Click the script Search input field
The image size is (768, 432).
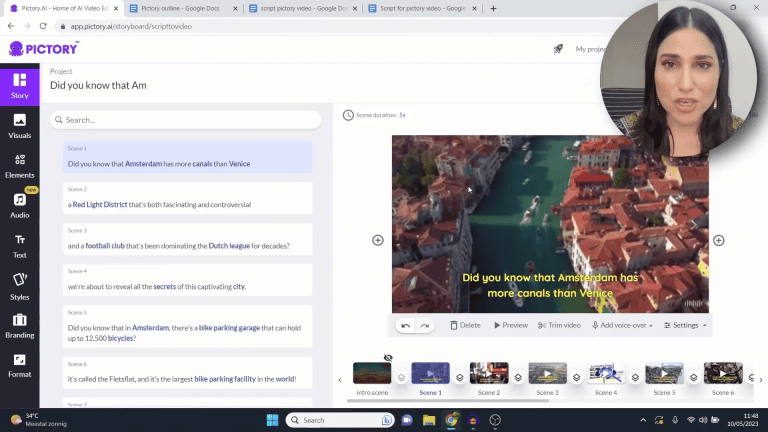pyautogui.click(x=186, y=120)
